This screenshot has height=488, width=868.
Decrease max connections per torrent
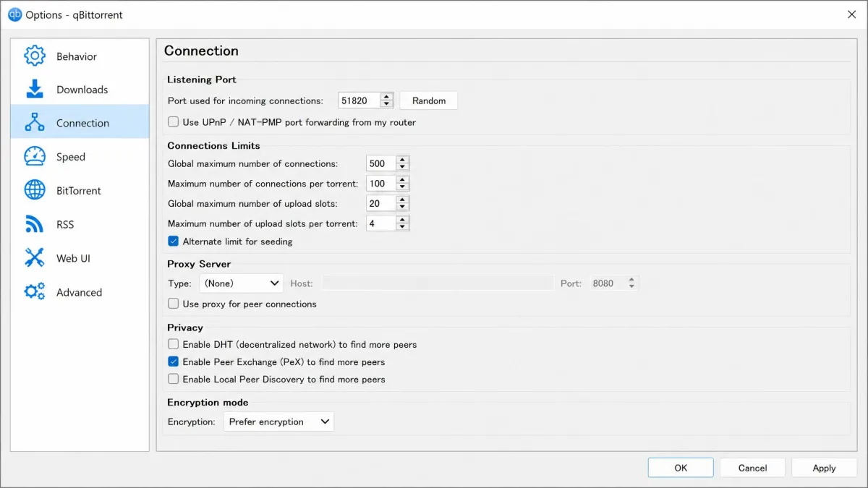403,188
